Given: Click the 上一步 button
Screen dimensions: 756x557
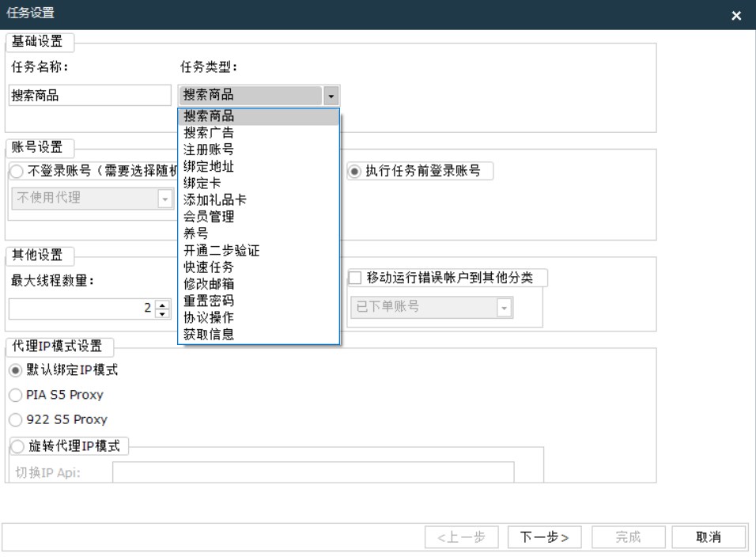Looking at the screenshot, I should point(461,536).
